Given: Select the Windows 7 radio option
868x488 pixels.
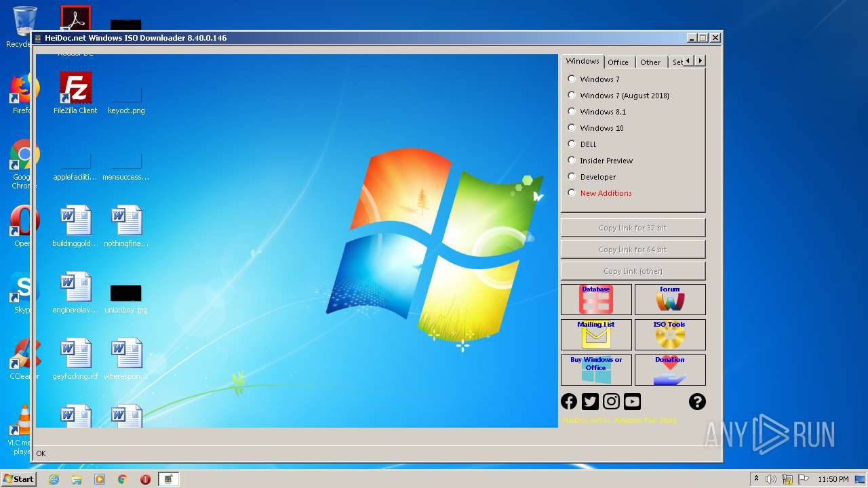Looking at the screenshot, I should tap(572, 79).
